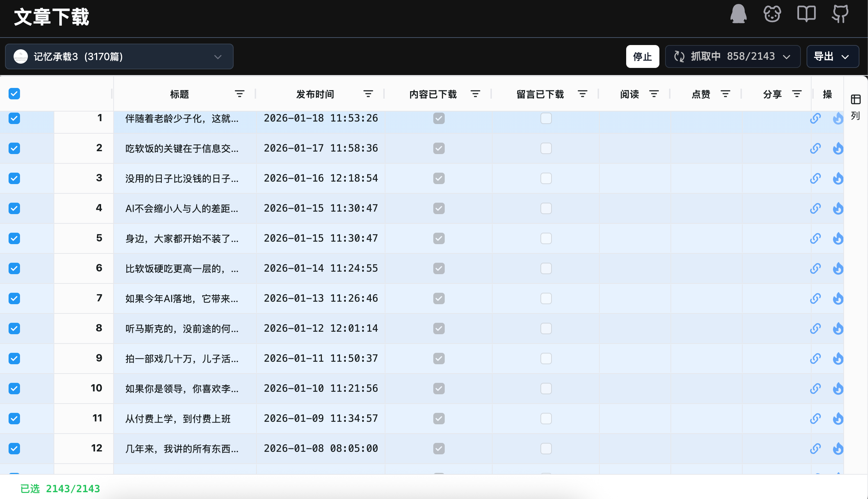Expand the 抓取中 858/2143 progress dropdown

tap(732, 56)
